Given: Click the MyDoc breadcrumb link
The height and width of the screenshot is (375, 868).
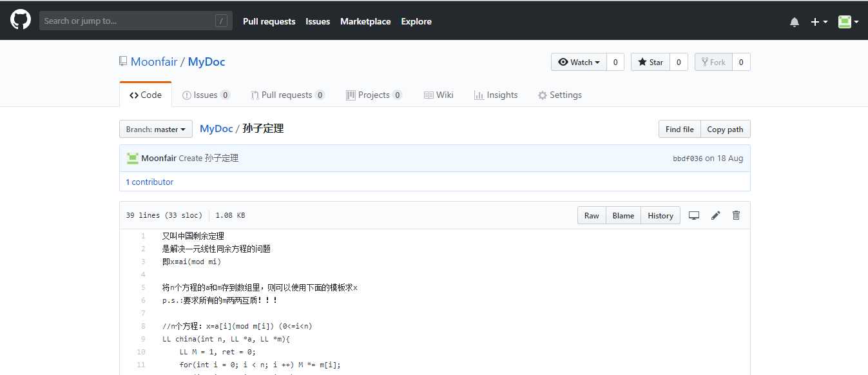Looking at the screenshot, I should point(217,128).
